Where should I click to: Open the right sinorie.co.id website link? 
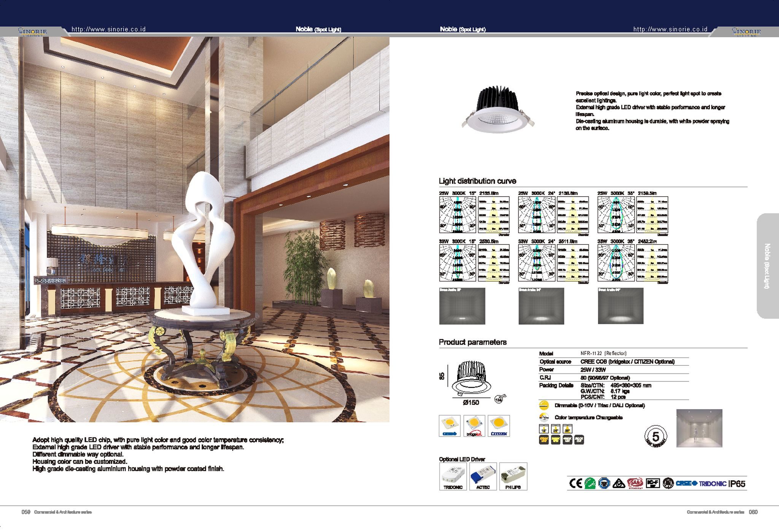pos(670,29)
